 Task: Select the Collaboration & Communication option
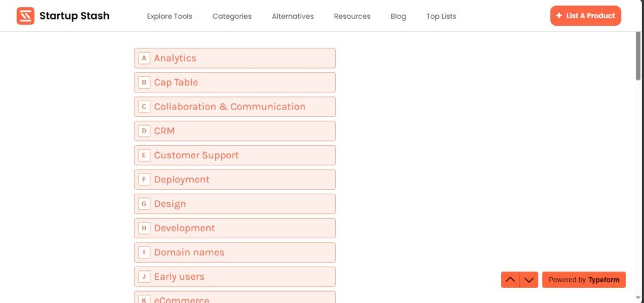(x=235, y=107)
